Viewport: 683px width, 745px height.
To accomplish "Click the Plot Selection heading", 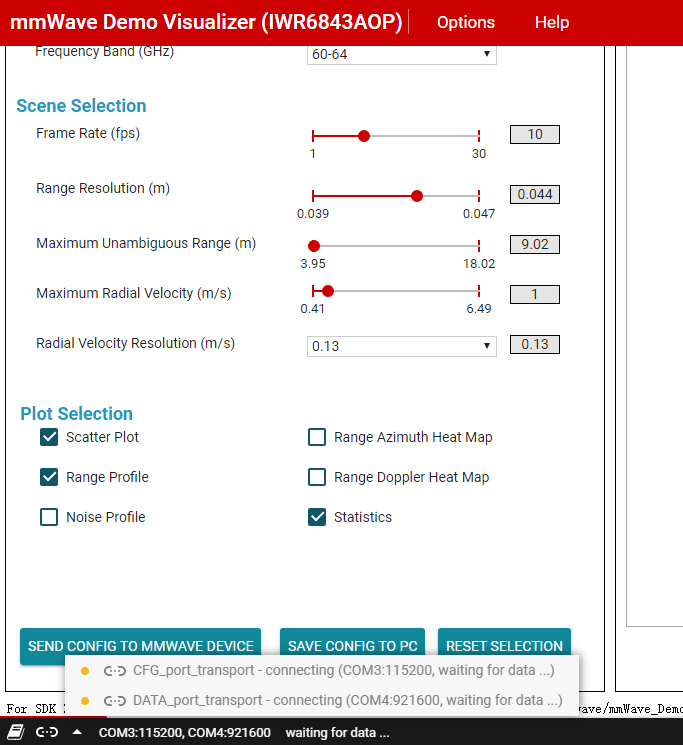I will pos(76,413).
